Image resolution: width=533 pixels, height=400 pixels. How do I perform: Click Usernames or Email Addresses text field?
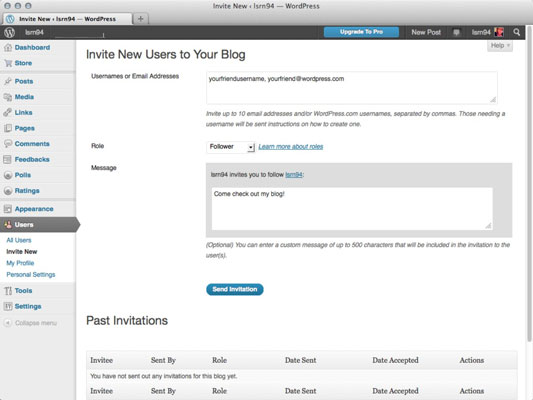click(x=351, y=88)
